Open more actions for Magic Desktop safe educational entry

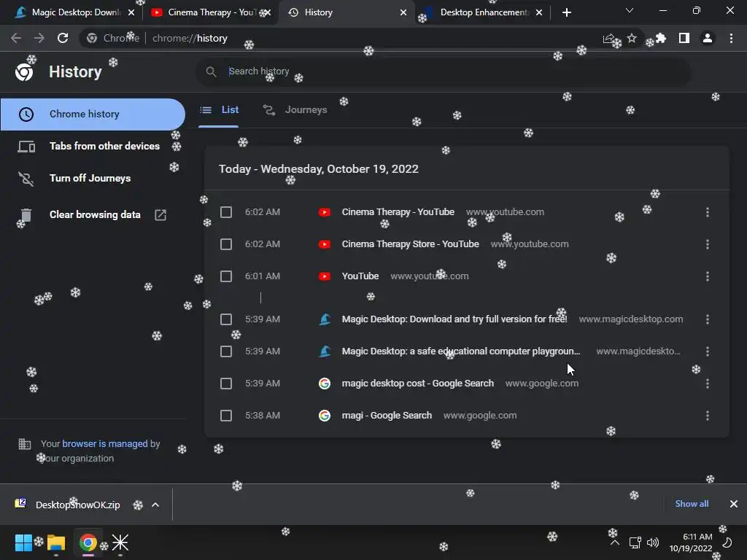point(708,351)
